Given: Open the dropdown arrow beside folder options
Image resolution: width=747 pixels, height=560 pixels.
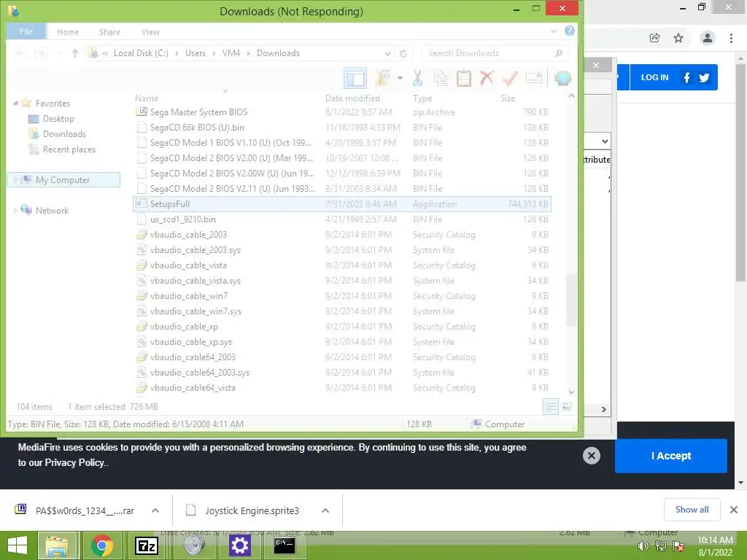Looking at the screenshot, I should [400, 78].
